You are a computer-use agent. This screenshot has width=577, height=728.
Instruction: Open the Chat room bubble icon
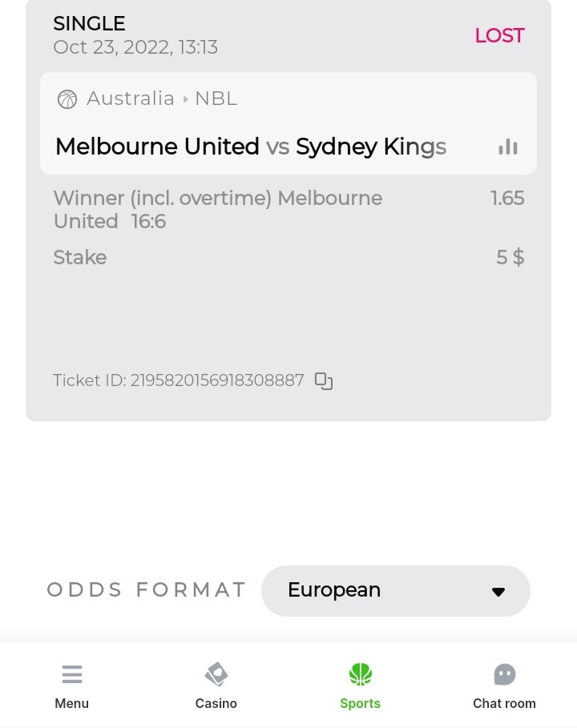[x=504, y=675]
